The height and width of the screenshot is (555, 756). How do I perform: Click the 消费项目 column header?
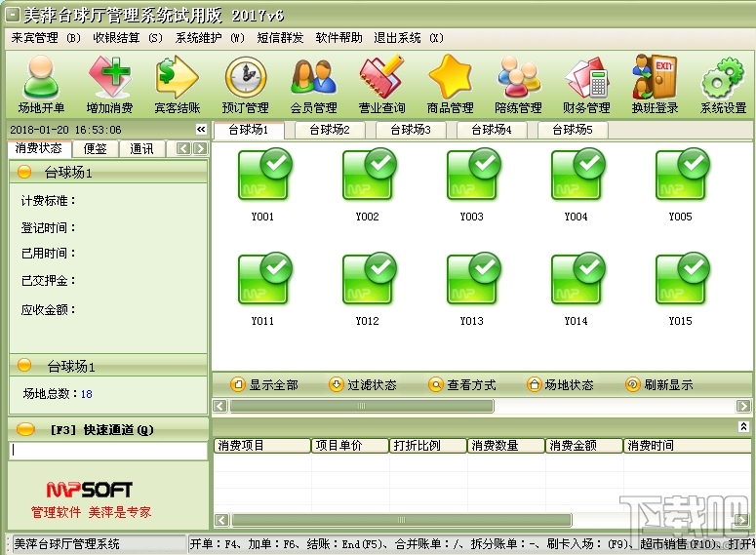click(x=261, y=446)
